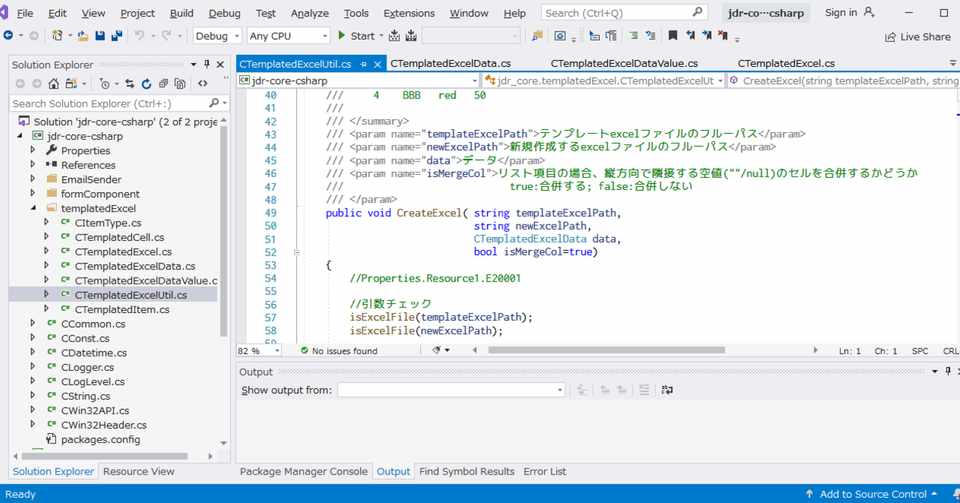
Task: Click View Code icon in Solution Explorer
Action: tap(203, 84)
